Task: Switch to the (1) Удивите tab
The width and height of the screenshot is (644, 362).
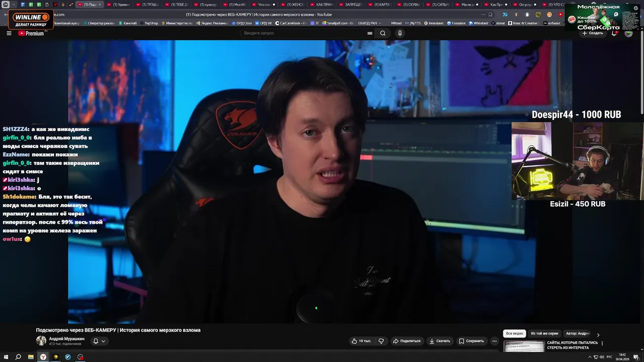Action: (119, 5)
